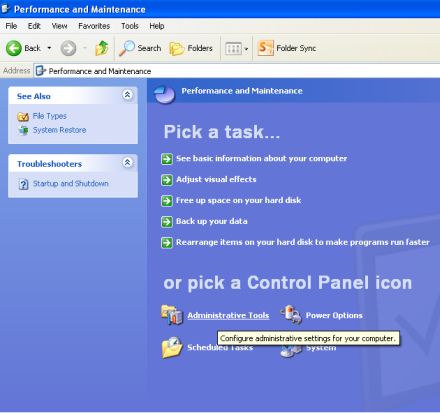Open the File menu
The height and width of the screenshot is (413, 440).
[x=11, y=26]
